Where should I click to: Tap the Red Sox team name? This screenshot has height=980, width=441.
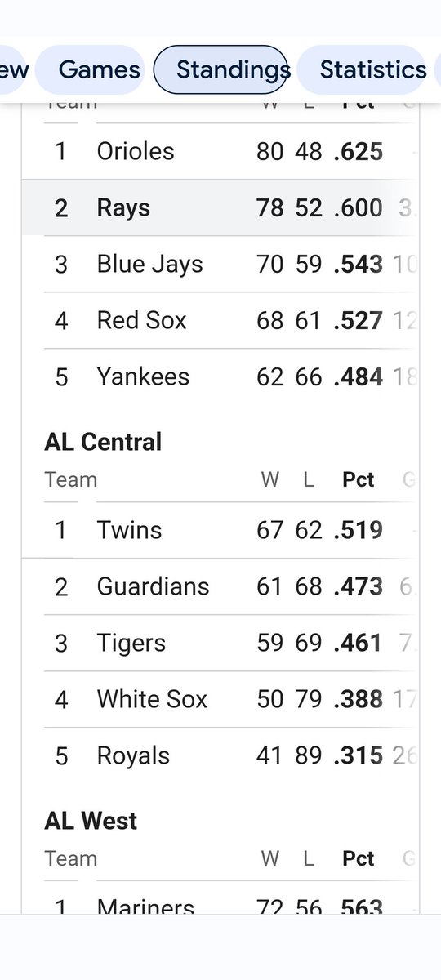[141, 320]
